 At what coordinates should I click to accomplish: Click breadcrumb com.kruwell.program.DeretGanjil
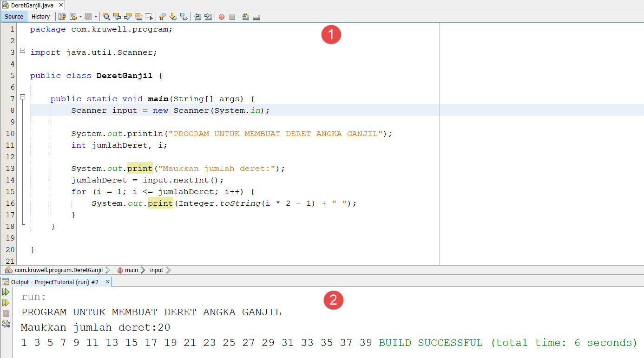59,270
